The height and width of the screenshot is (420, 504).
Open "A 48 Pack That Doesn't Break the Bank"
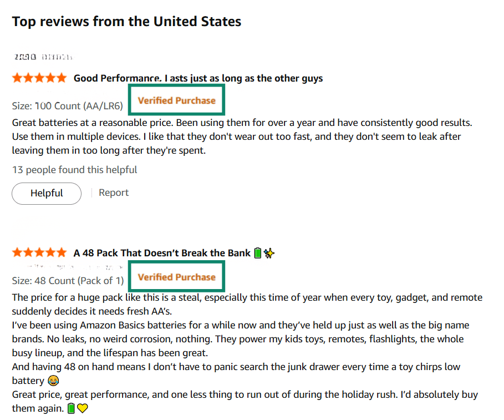(x=162, y=253)
